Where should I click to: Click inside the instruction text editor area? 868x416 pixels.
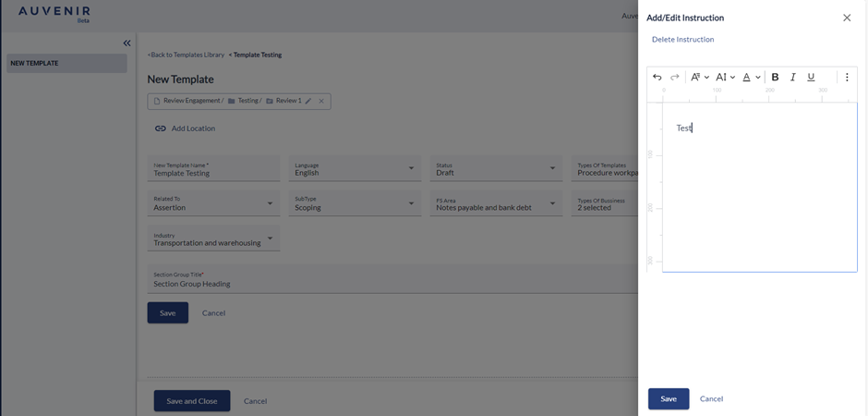[x=759, y=194]
